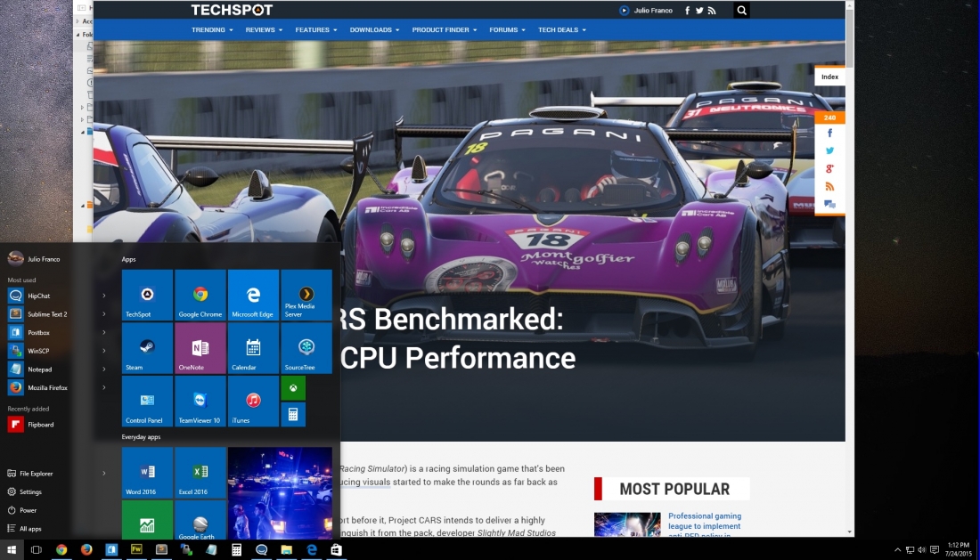
Task: Open Notepad from the Most used list
Action: 30,369
